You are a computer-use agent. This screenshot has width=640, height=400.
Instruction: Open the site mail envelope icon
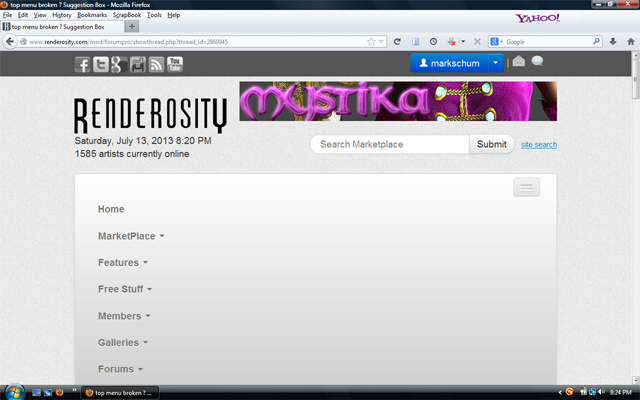519,61
